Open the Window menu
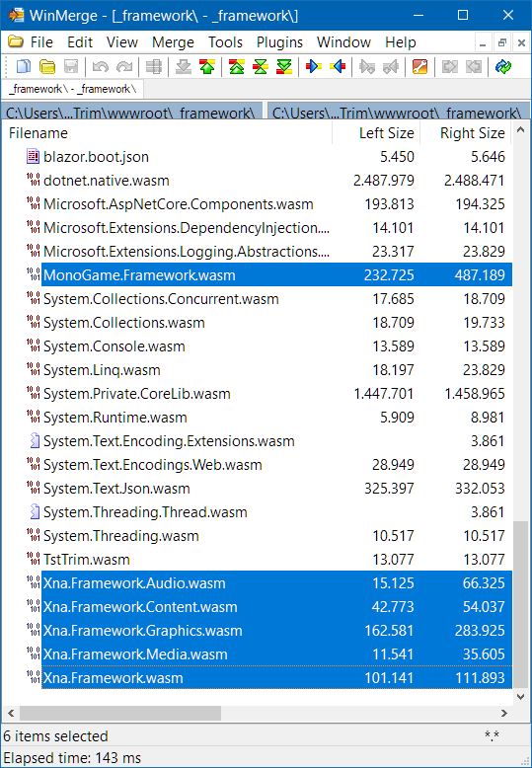Image resolution: width=532 pixels, height=768 pixels. [343, 42]
